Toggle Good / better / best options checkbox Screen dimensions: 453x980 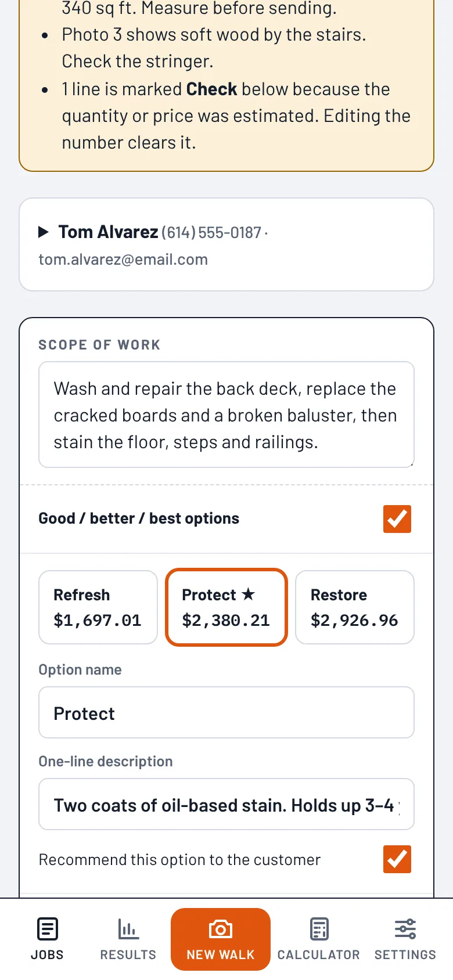[x=397, y=519]
